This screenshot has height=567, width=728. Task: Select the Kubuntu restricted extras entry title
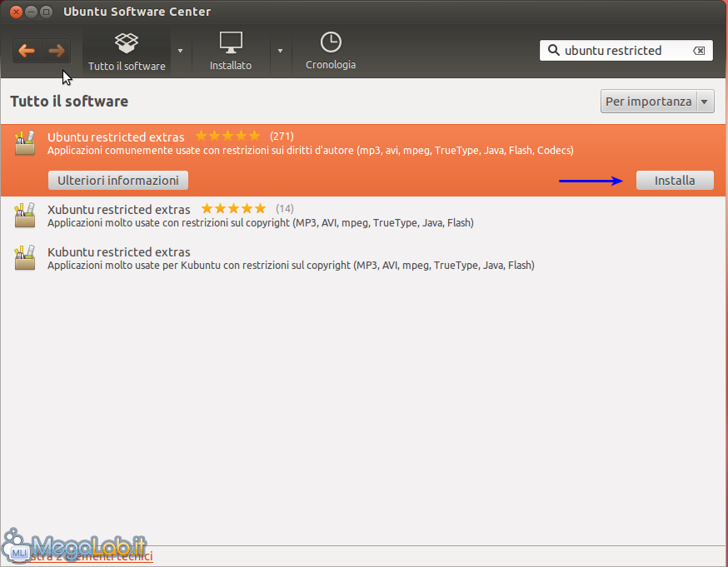pyautogui.click(x=119, y=252)
